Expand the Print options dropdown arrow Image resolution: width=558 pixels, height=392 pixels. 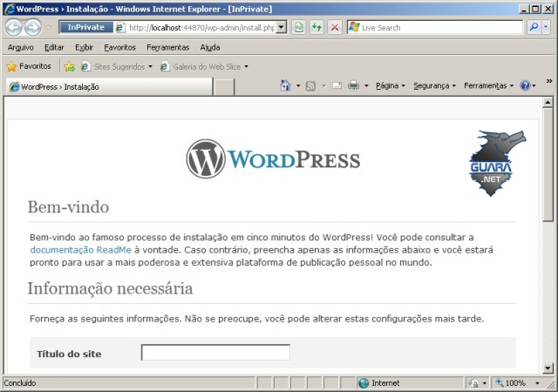[x=366, y=85]
